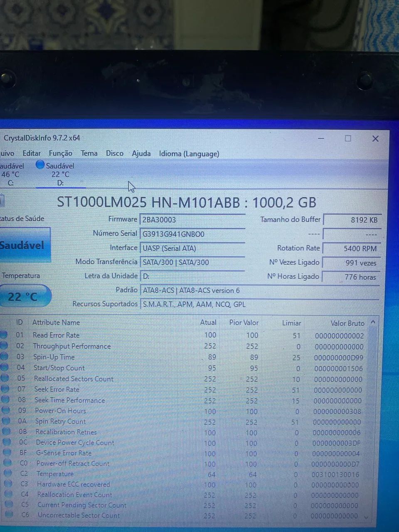Click status dot for Spin-Up Time
This screenshot has width=399, height=532.
4,356
